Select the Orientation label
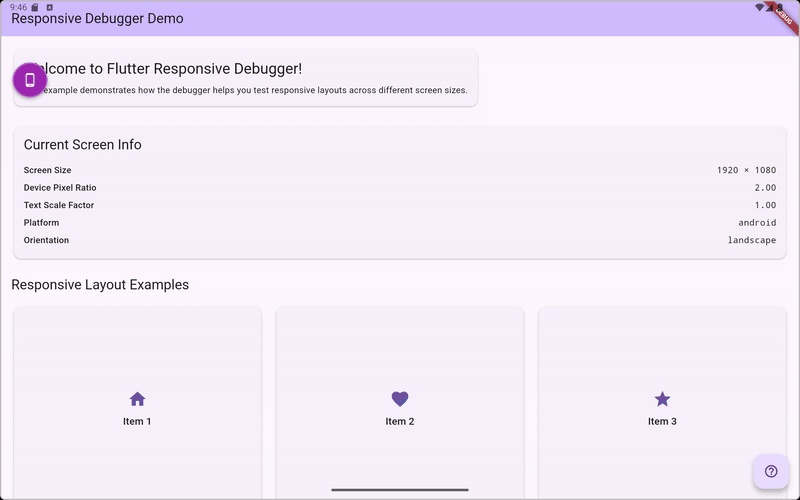 (46, 240)
